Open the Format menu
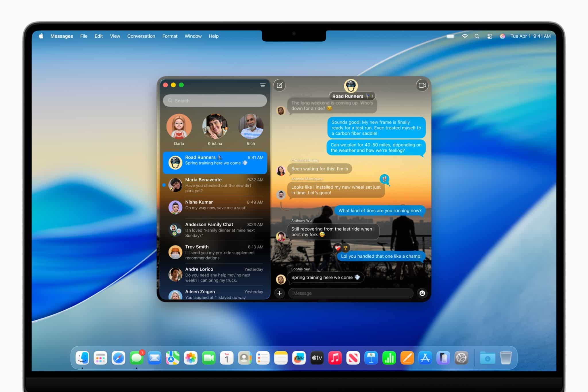This screenshot has height=392, width=588. pos(170,36)
